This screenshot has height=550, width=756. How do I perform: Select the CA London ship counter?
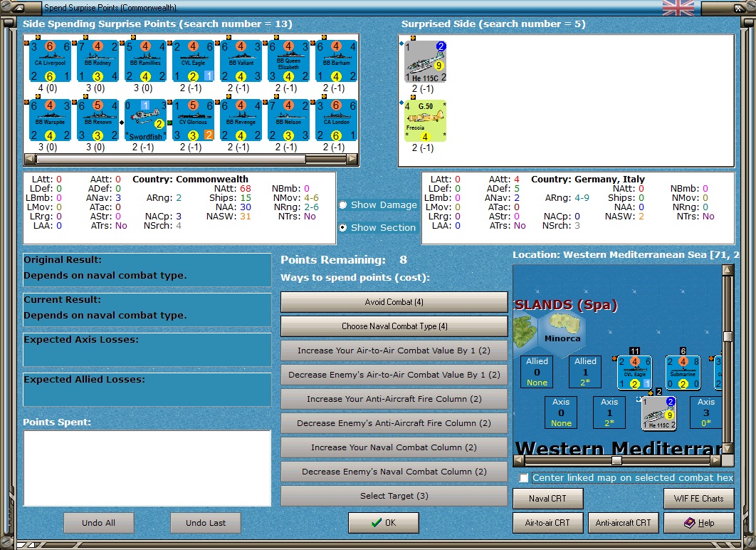[x=337, y=120]
